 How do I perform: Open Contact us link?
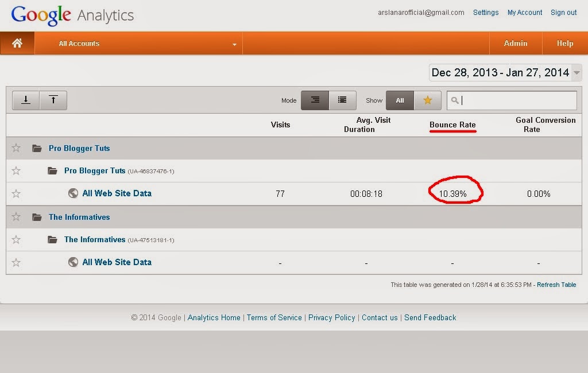(x=380, y=317)
